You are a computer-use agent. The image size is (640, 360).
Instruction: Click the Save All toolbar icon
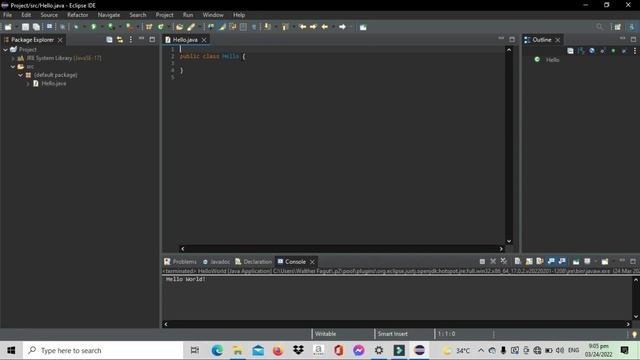(x=36, y=27)
